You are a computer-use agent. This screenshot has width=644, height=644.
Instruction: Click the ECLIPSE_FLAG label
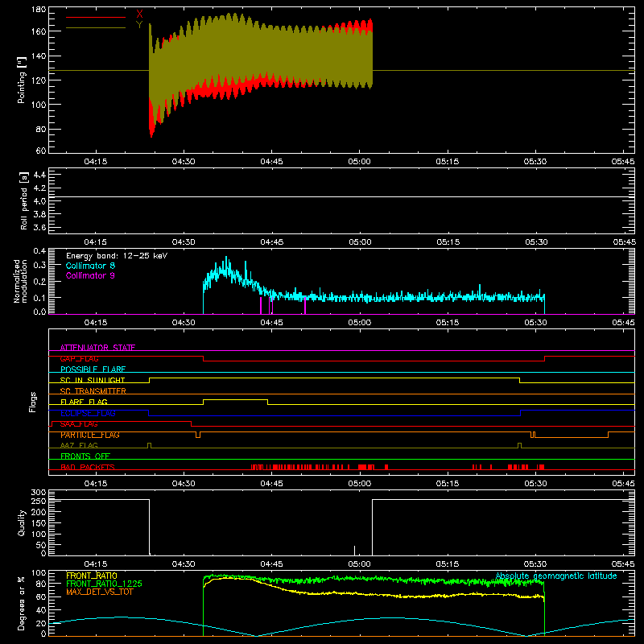coord(88,413)
